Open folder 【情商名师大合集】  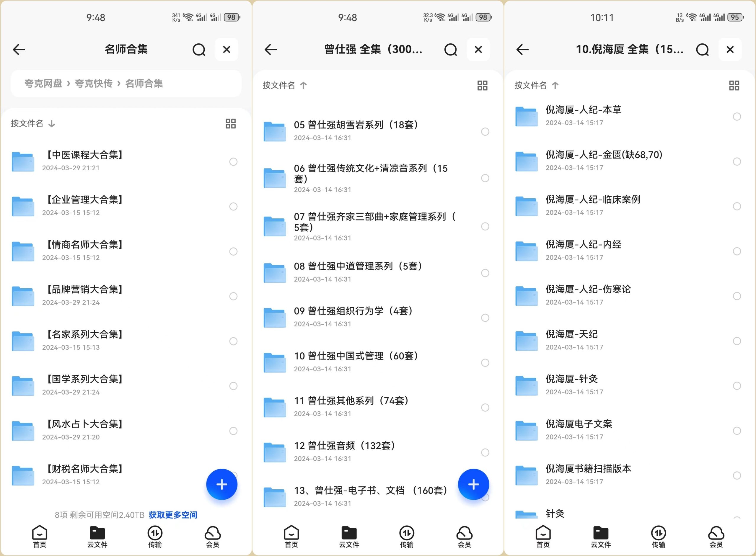click(x=126, y=251)
